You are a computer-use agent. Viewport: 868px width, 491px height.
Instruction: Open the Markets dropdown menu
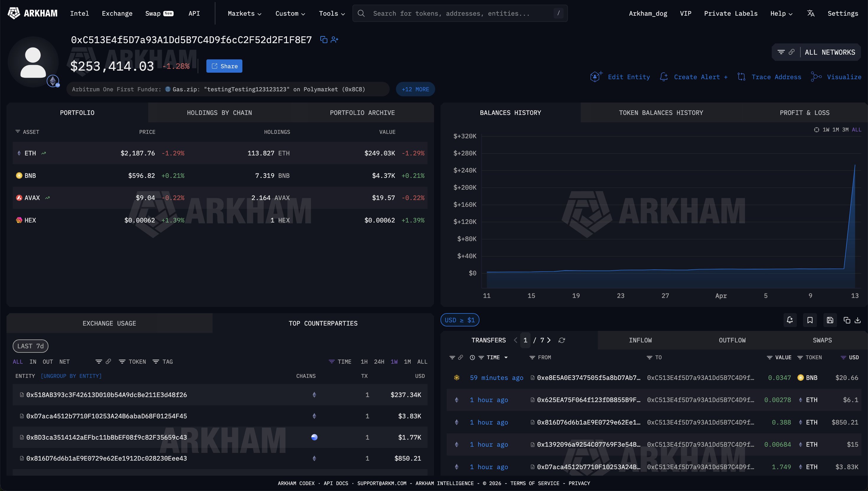pos(244,14)
